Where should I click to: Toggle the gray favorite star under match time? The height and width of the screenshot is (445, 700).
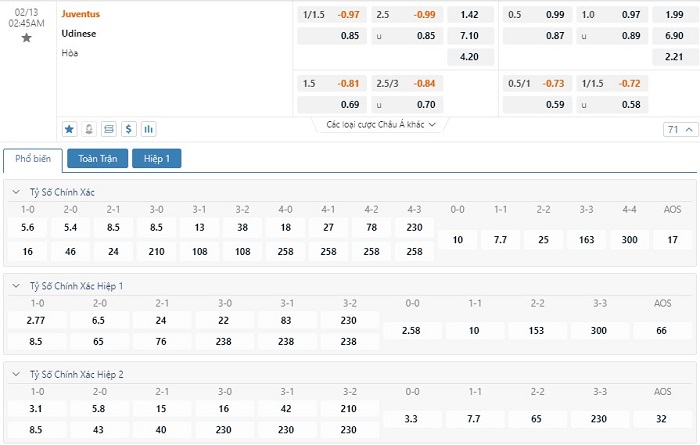coord(26,37)
